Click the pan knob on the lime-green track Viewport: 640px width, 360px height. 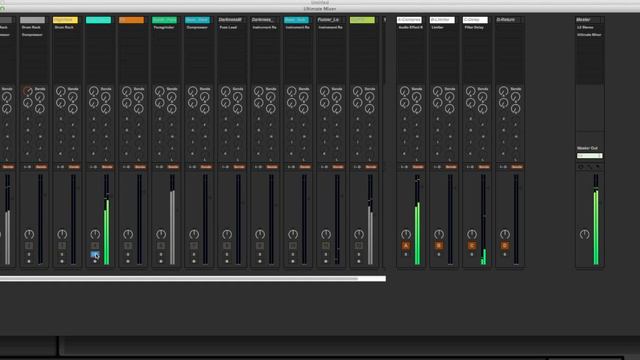pos(359,234)
